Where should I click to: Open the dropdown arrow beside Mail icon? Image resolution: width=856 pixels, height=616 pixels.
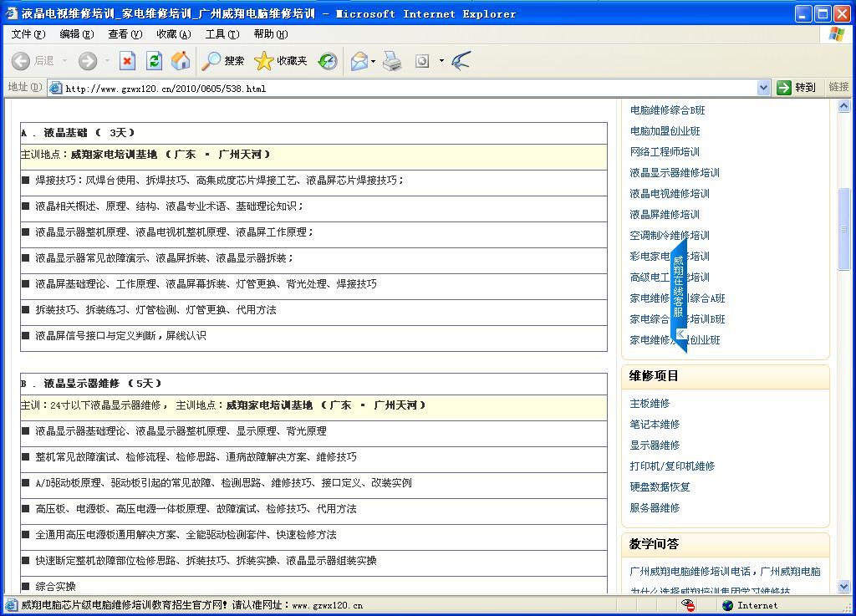tap(373, 61)
